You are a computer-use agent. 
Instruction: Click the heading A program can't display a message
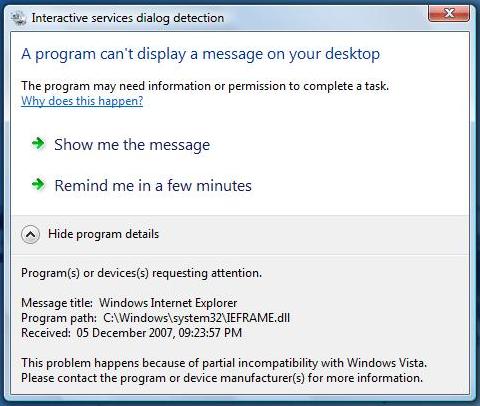tap(201, 54)
